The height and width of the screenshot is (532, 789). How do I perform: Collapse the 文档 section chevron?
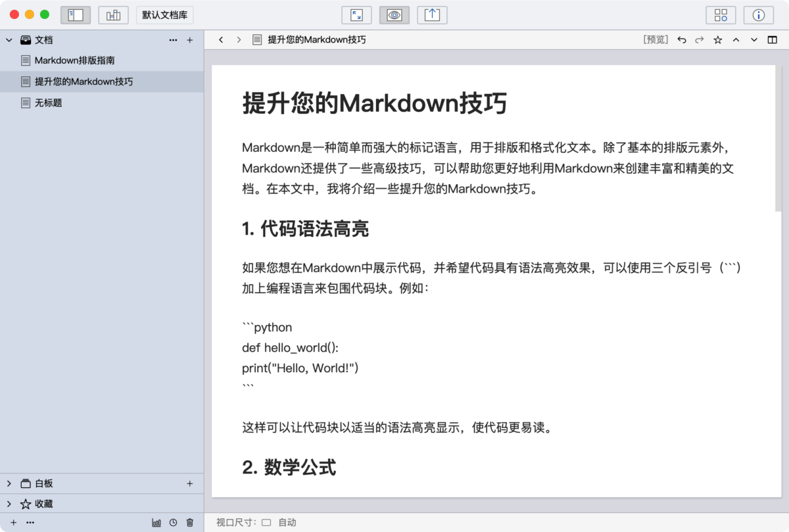[9, 40]
